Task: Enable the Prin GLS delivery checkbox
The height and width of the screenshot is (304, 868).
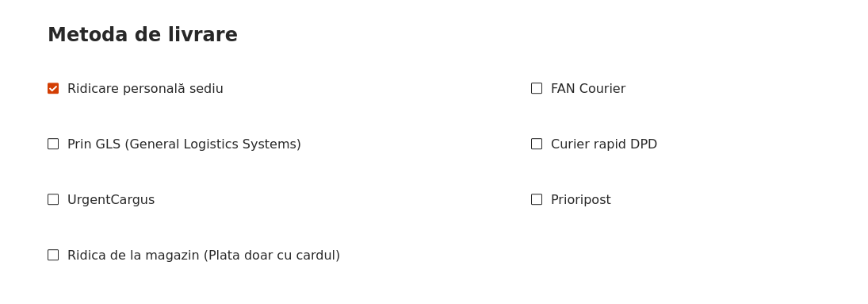Action: click(x=53, y=144)
